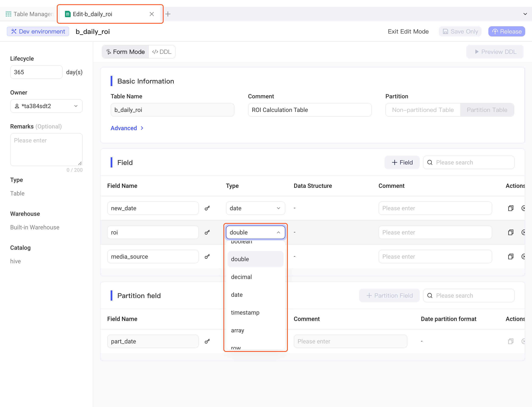This screenshot has height=407, width=532.
Task: Open the tab list chevron at top right
Action: (x=525, y=14)
